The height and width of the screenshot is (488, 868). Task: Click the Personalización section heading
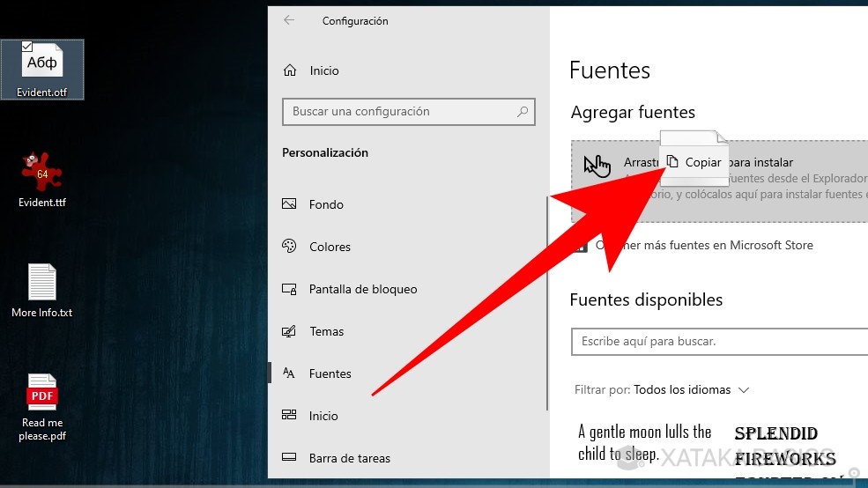pos(325,152)
